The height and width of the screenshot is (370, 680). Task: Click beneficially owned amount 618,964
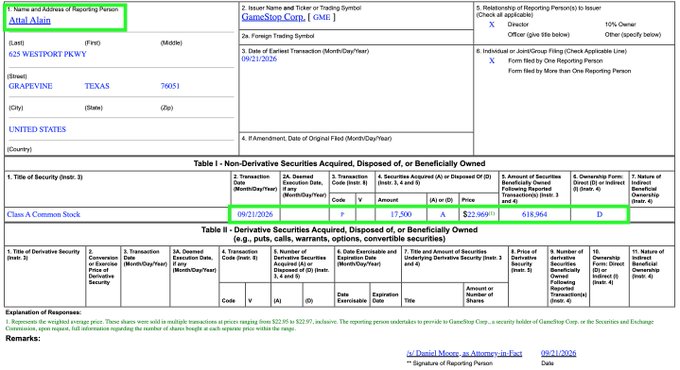pyautogui.click(x=534, y=214)
